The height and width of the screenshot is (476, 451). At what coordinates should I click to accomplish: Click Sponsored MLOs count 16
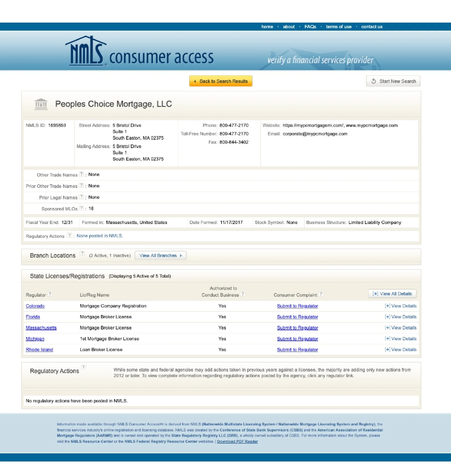(x=91, y=209)
